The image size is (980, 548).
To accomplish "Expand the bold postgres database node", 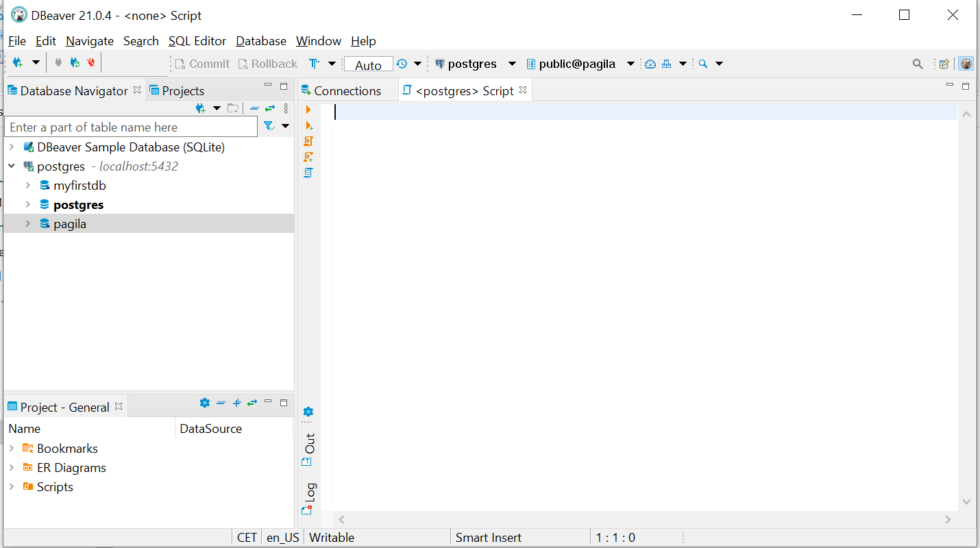I will [28, 204].
